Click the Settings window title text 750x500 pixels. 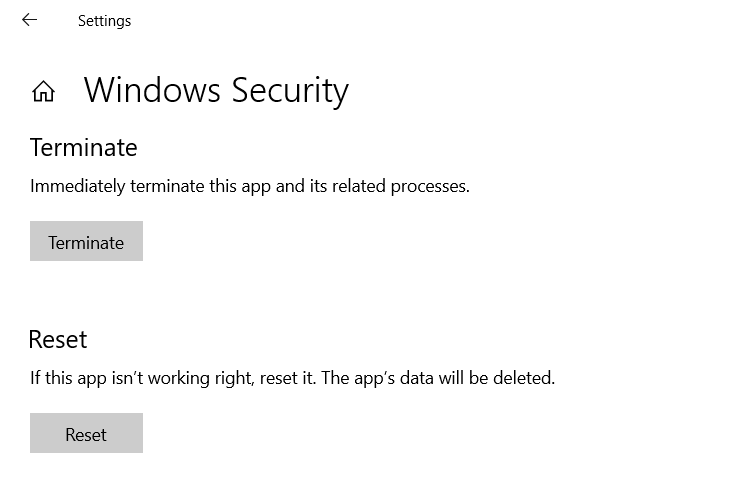[x=104, y=21]
